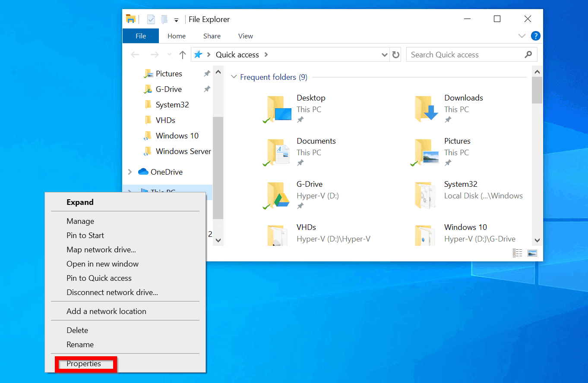Click the Back navigation arrow
Viewport: 588px width, 383px height.
(x=135, y=54)
